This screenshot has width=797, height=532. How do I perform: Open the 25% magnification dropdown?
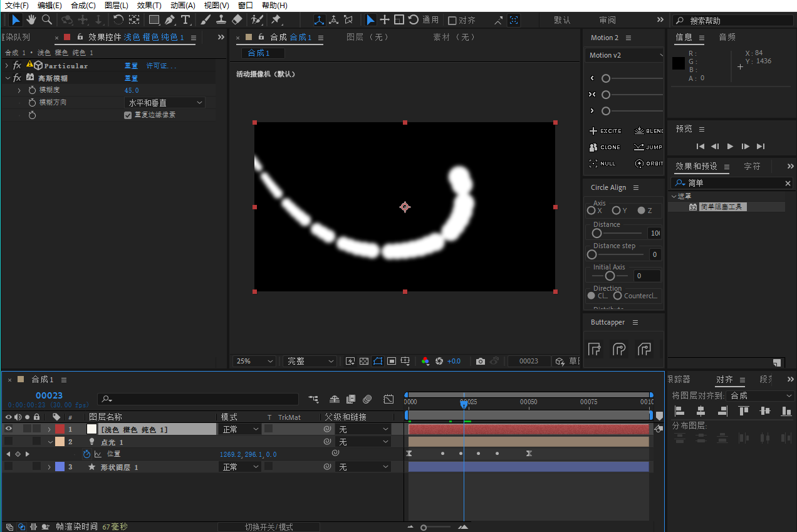tap(254, 362)
